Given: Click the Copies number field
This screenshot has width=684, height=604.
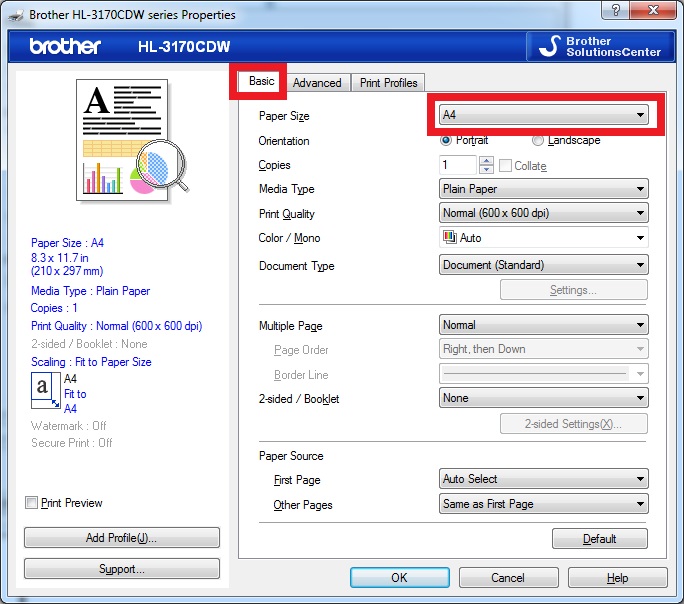Looking at the screenshot, I should (x=458, y=165).
